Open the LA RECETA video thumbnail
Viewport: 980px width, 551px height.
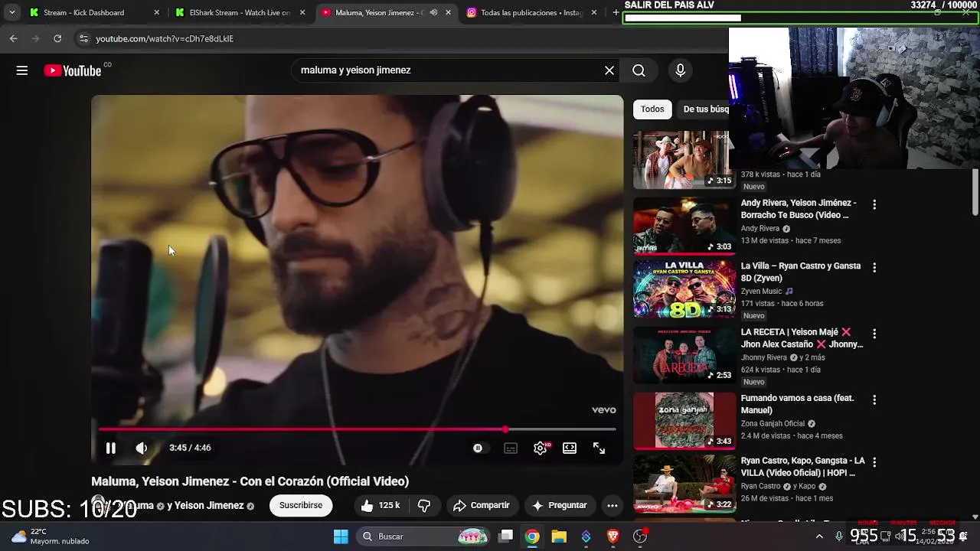click(x=684, y=355)
